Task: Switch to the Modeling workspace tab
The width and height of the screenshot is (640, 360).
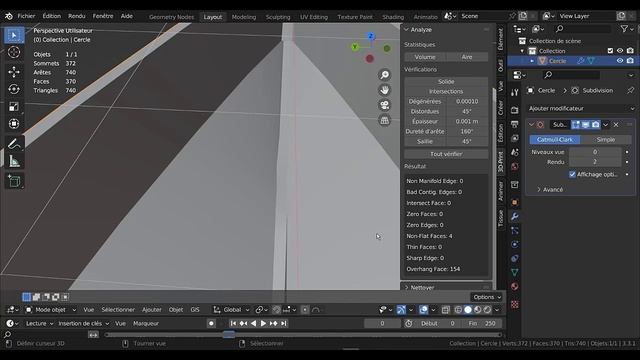Action: point(244,17)
